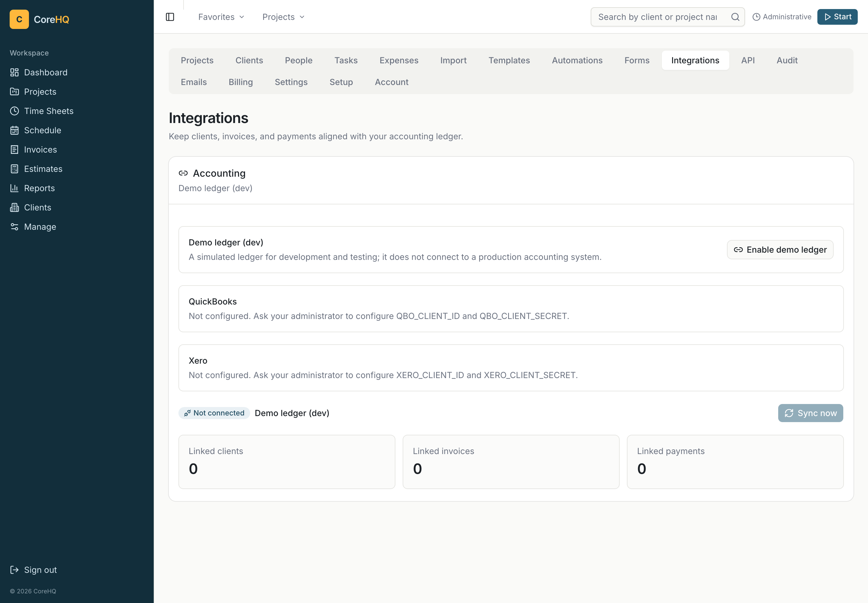Open the Clients tab
This screenshot has width=868, height=603.
249,61
